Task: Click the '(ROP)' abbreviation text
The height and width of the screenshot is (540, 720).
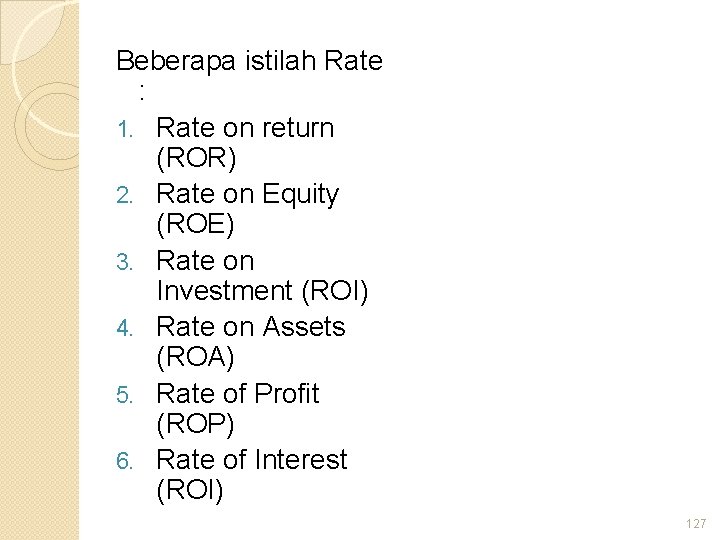Action: [x=195, y=425]
